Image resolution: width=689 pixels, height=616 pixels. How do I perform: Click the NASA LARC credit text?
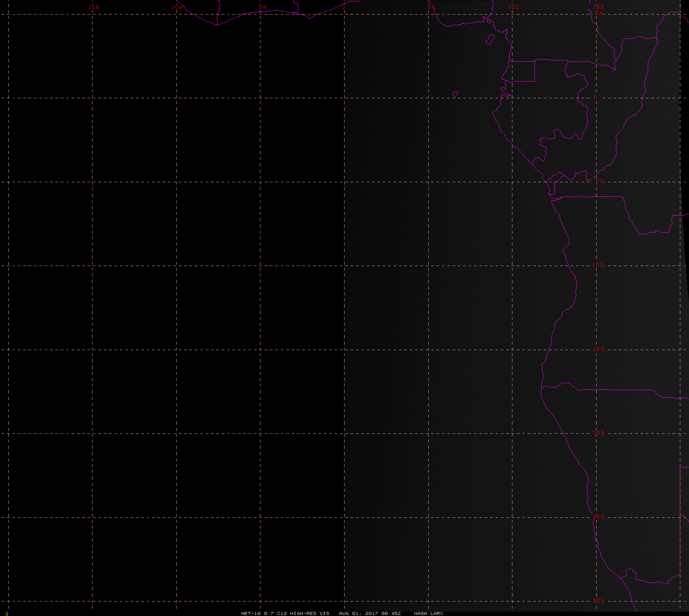[429, 613]
